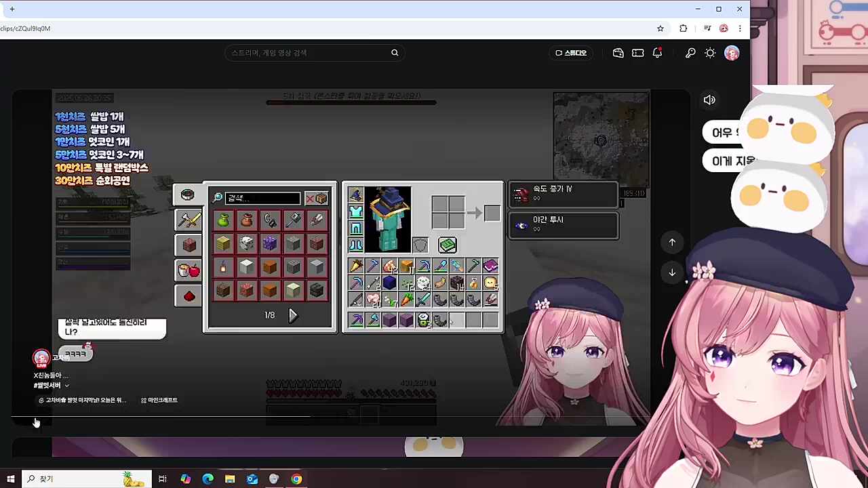Viewport: 868px width, 488px height.
Task: Open the original broadcast link 고차비
Action: click(x=82, y=401)
